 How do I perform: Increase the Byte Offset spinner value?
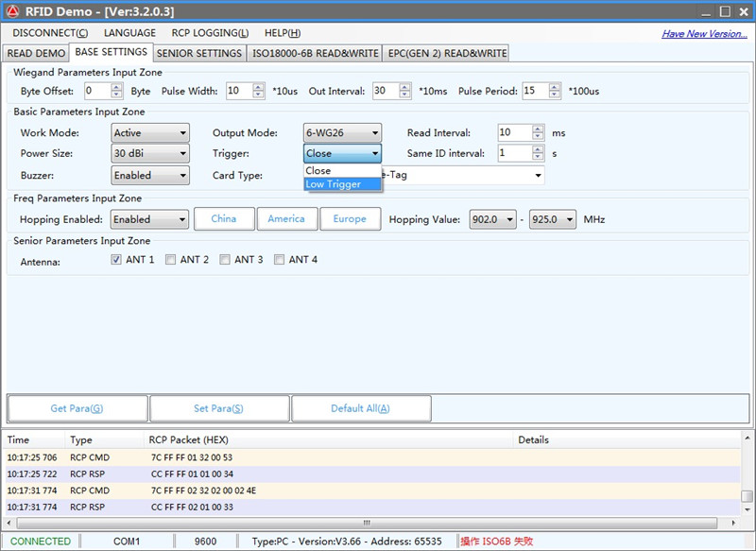116,87
